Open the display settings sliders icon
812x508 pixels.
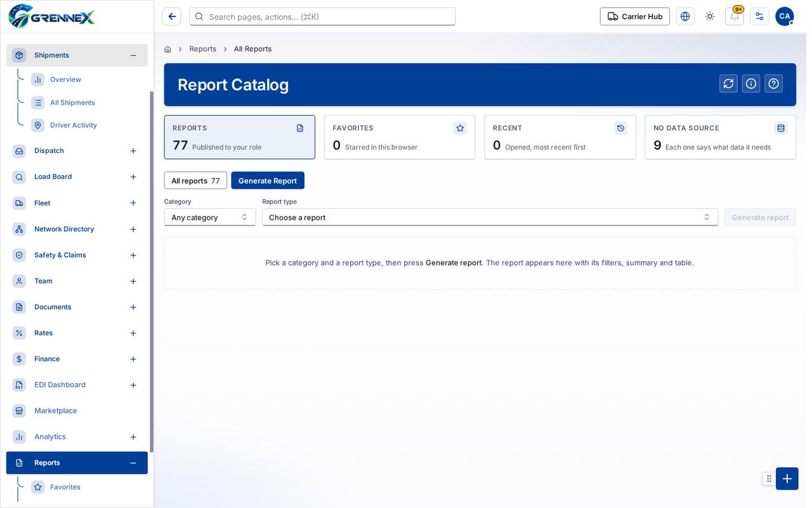click(x=759, y=17)
